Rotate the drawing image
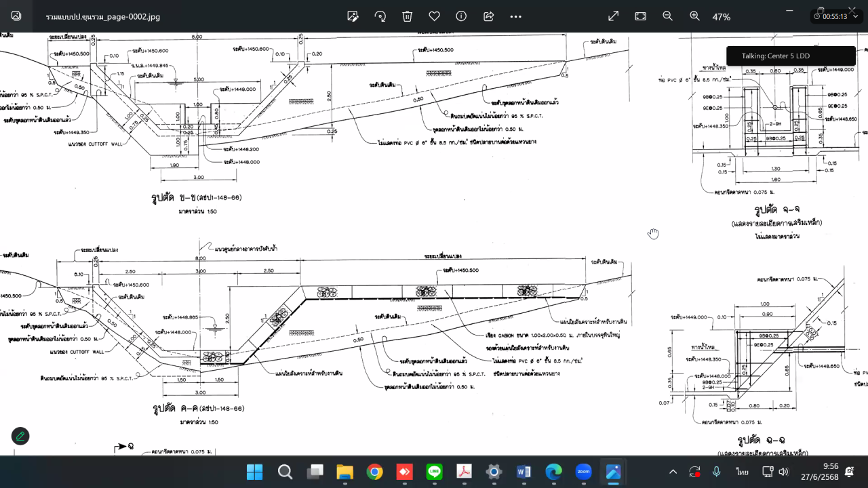Image resolution: width=868 pixels, height=488 pixels. pos(380,16)
